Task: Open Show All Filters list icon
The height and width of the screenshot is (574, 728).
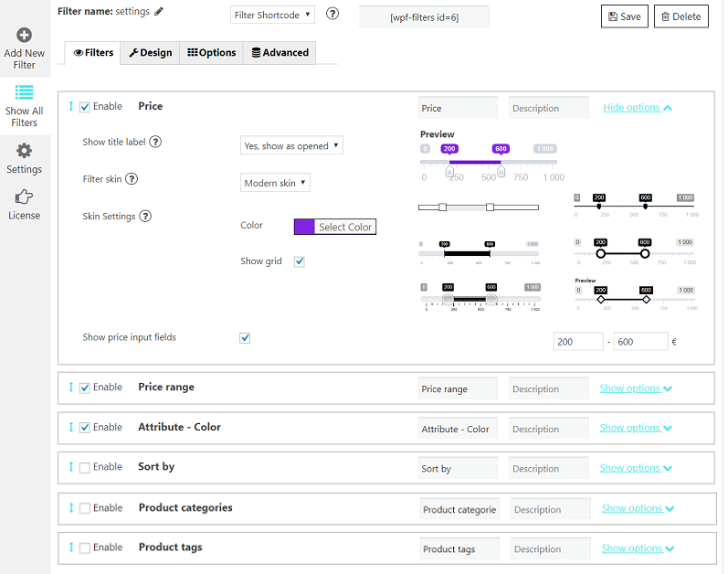Action: [24, 92]
